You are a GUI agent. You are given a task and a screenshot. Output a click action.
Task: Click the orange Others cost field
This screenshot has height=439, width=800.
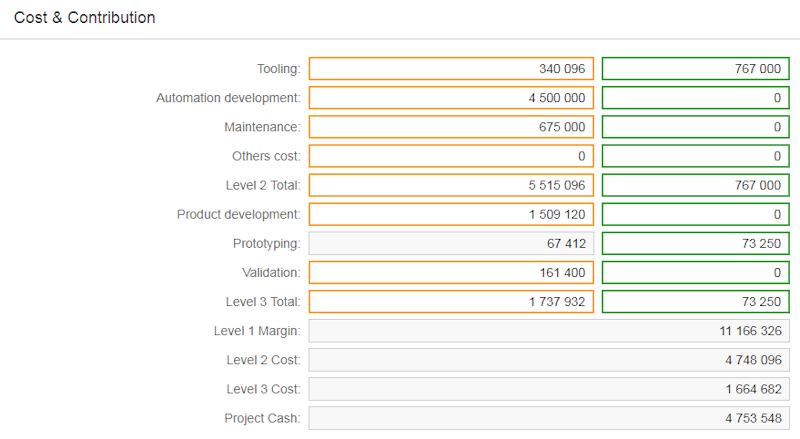(x=451, y=156)
